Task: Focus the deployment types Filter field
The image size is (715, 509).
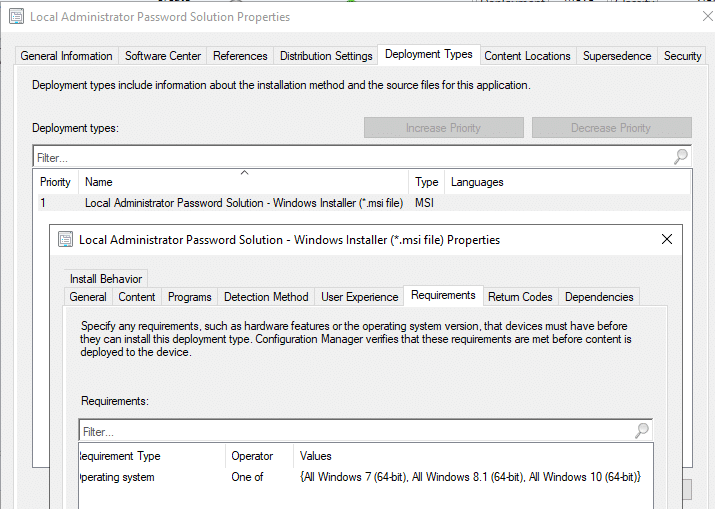Action: tap(350, 157)
